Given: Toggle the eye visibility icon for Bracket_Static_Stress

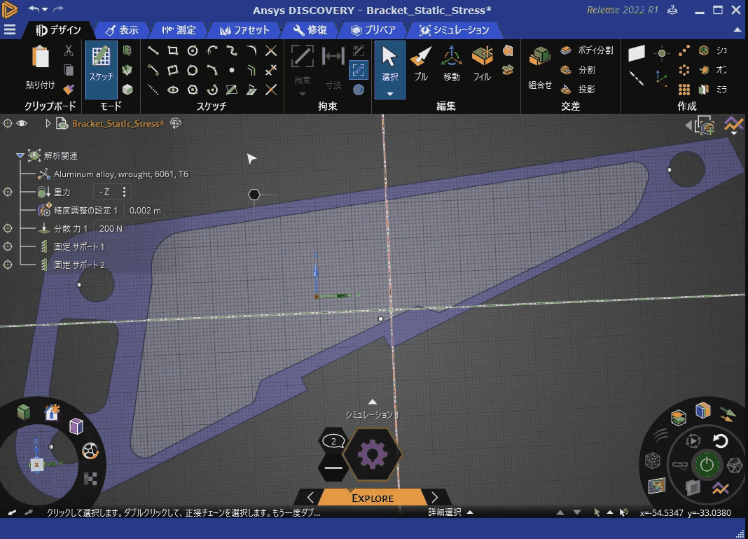Looking at the screenshot, I should (22, 124).
